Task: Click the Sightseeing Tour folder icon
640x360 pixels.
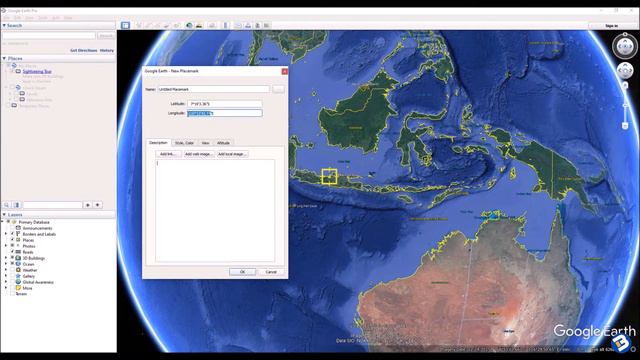Action: point(18,71)
